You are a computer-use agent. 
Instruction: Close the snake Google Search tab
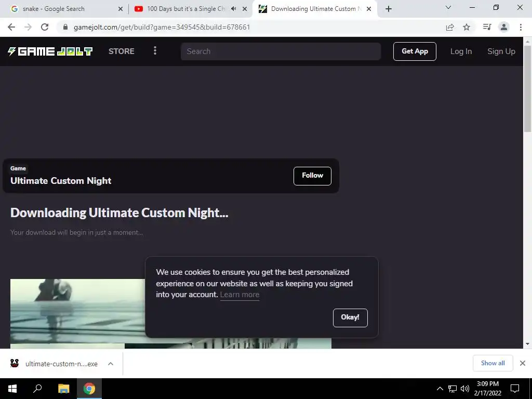pos(121,9)
